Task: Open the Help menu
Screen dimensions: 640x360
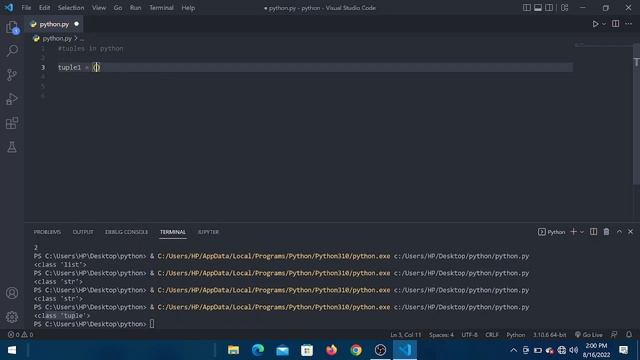Action: point(188,8)
